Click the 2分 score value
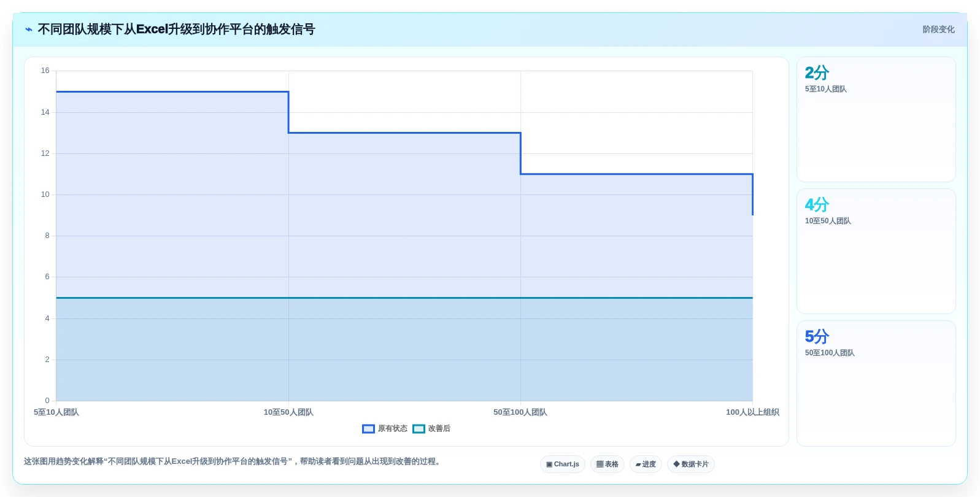Screen dimensions: 980x497 (x=817, y=73)
